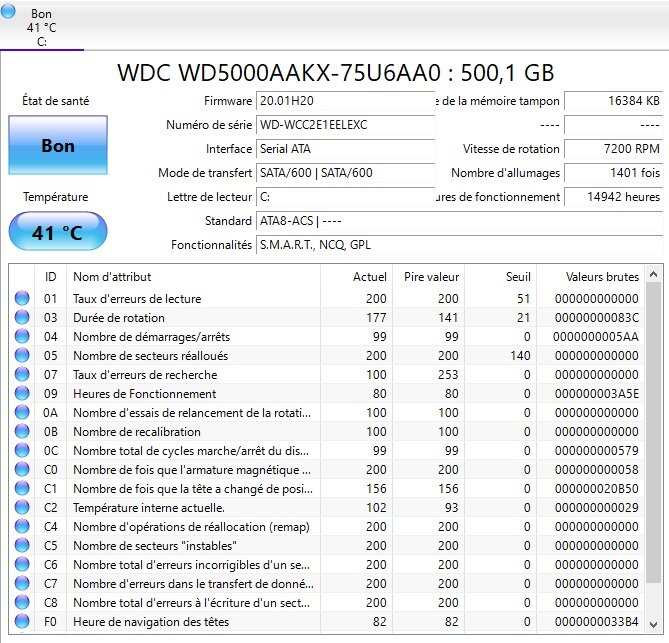This screenshot has height=643, width=669.
Task: Click raw value 0000000083C
Action: point(596,317)
